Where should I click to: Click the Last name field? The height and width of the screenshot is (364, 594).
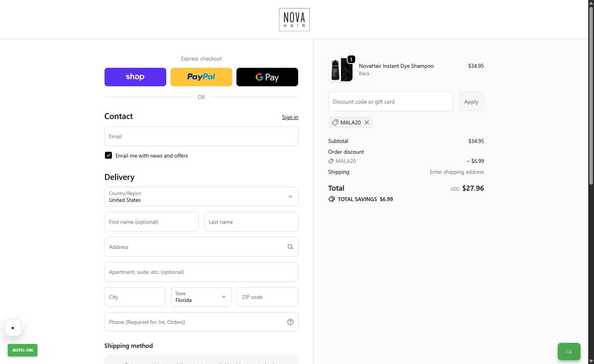click(x=251, y=222)
